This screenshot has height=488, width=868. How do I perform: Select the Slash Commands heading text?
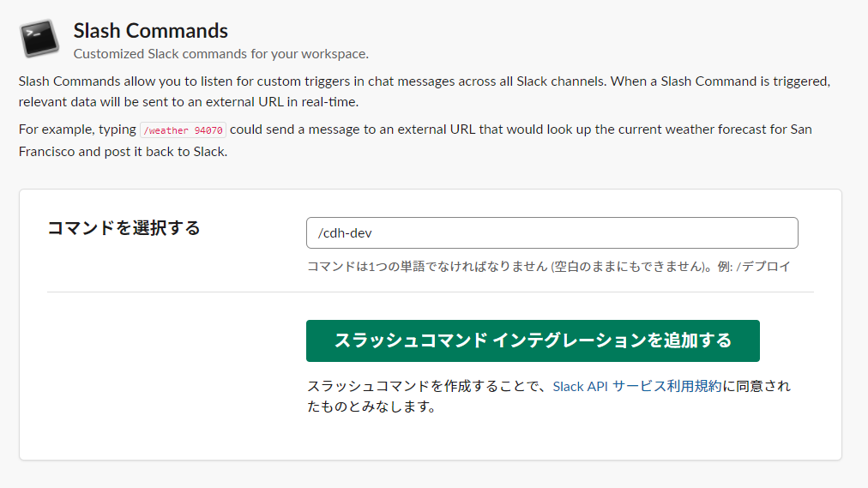coord(151,30)
